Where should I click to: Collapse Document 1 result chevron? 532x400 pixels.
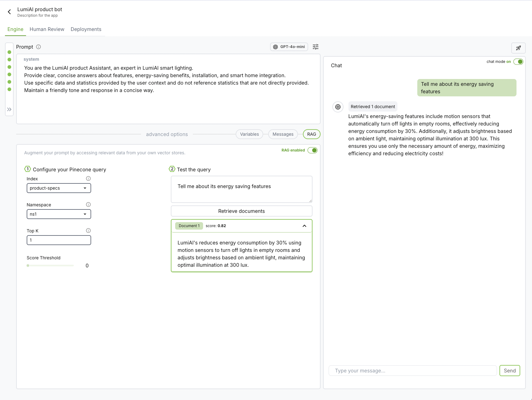(x=304, y=226)
